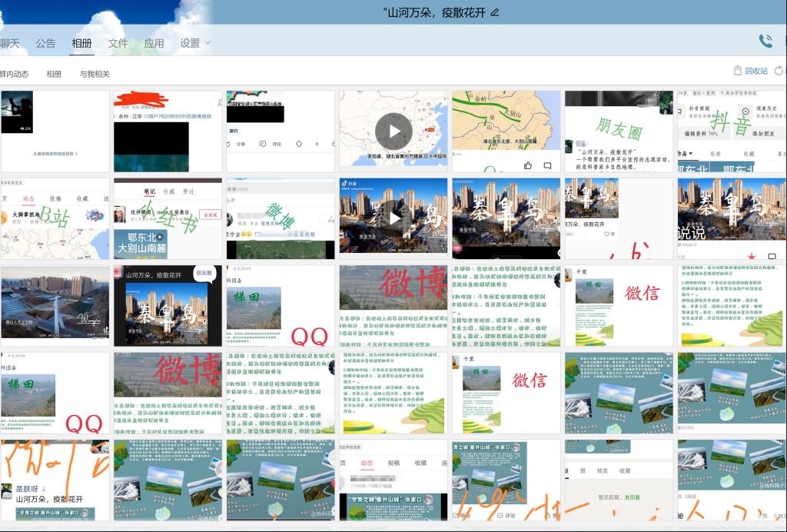This screenshot has height=532, width=787.
Task: Open the B站 screenshot thumbnail
Action: [x=54, y=218]
